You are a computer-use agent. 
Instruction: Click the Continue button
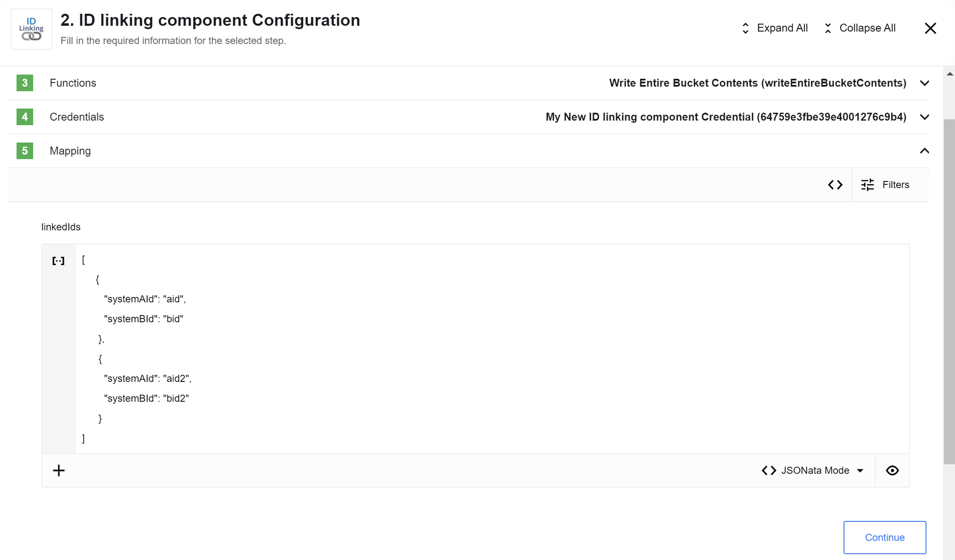point(885,538)
